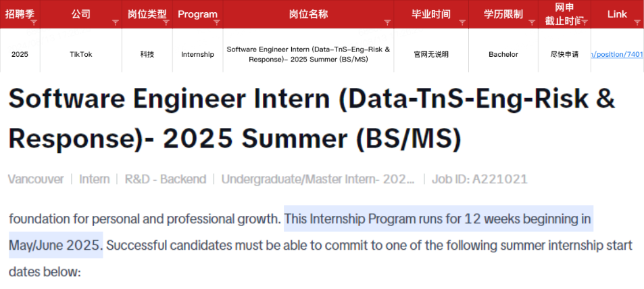Image resolution: width=644 pixels, height=289 pixels.
Task: Click the Job ID A221021 text
Action: (479, 179)
